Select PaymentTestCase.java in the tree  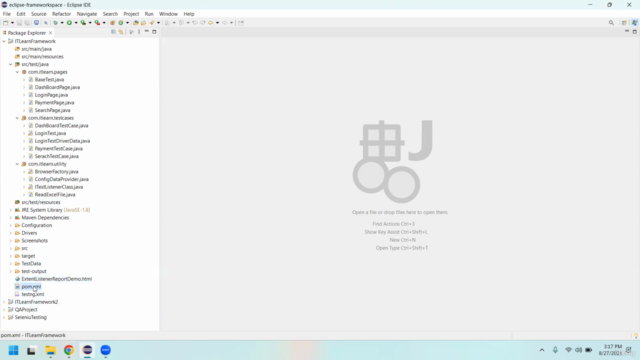click(x=58, y=149)
